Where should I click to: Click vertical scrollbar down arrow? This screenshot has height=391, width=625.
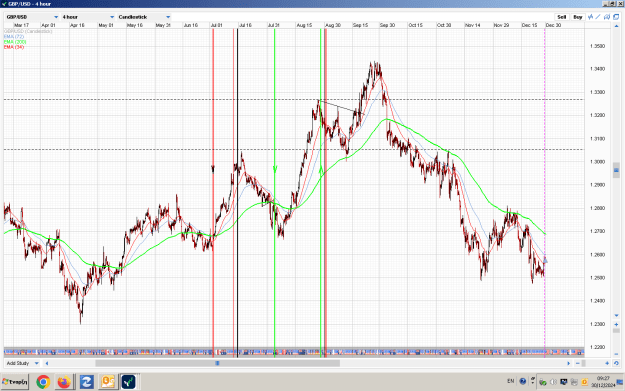pyautogui.click(x=616, y=316)
